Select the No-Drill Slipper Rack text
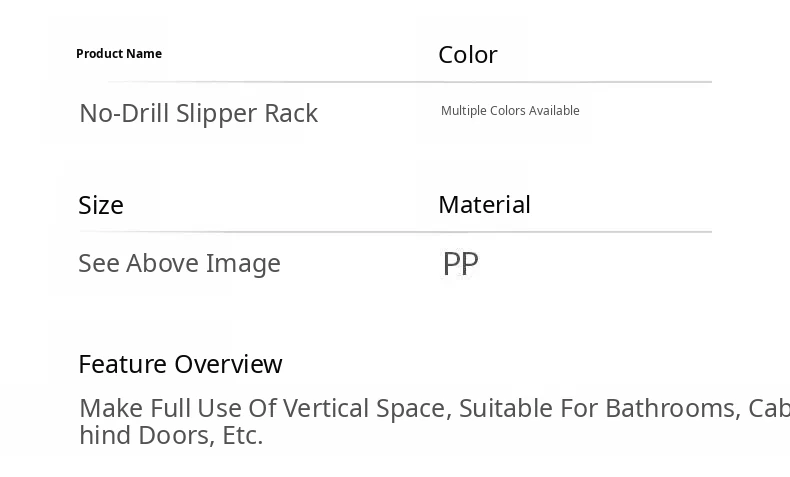The width and height of the screenshot is (790, 477). [198, 113]
